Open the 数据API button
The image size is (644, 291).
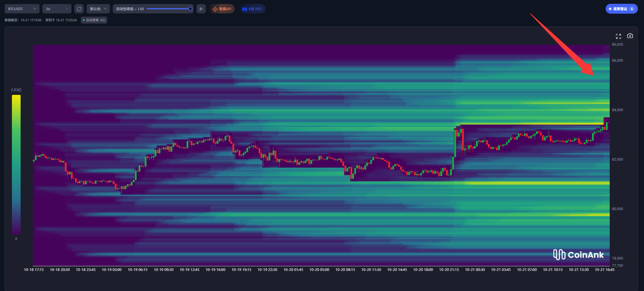tap(222, 9)
